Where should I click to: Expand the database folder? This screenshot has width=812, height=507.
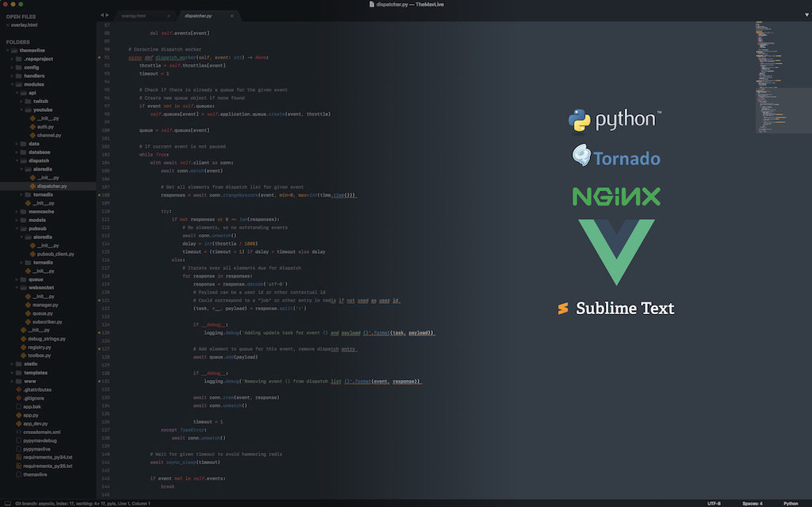click(x=17, y=152)
